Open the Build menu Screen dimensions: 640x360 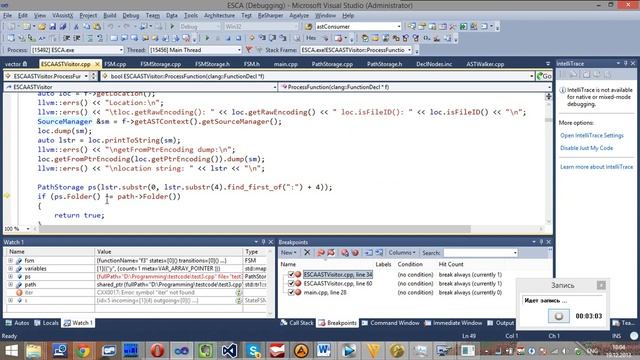110,16
